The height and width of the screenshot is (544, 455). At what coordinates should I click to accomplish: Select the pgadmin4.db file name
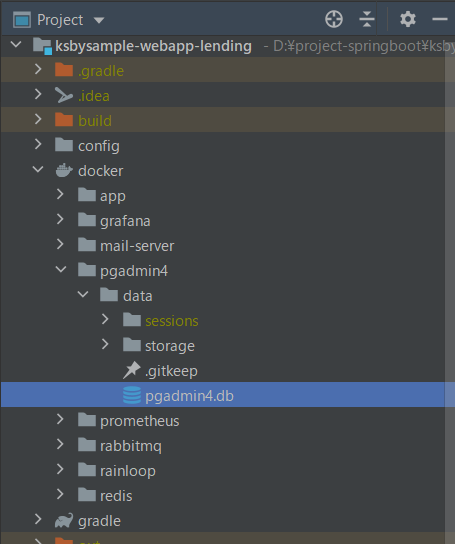(x=189, y=396)
